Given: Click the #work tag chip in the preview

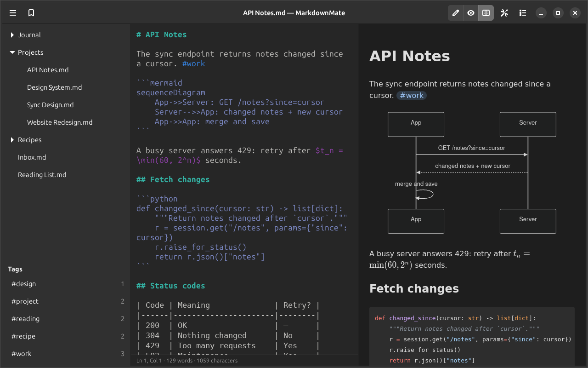Looking at the screenshot, I should click(x=412, y=96).
